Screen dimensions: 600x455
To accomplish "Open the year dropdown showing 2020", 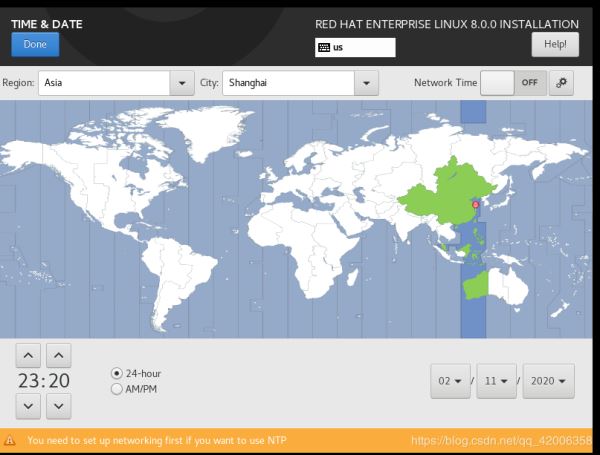I will 548,381.
